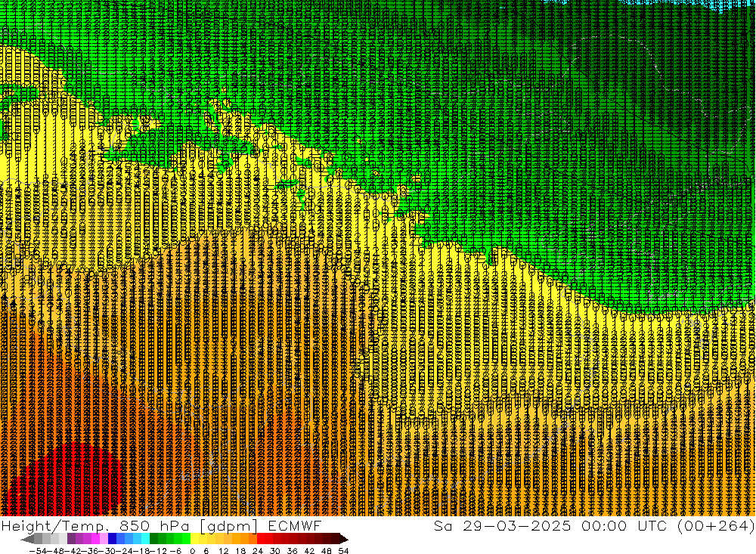Click the '-54' legend label
Image resolution: width=756 pixels, height=554 pixels.
[36, 551]
